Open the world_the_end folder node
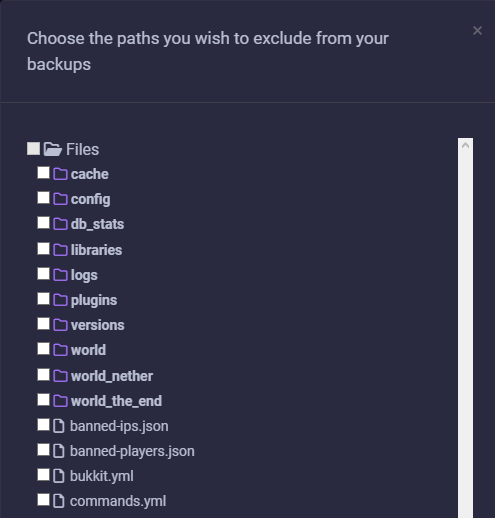This screenshot has width=495, height=518. point(116,401)
